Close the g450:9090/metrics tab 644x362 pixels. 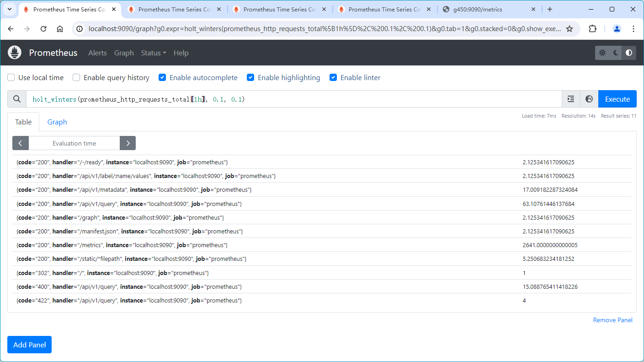[533, 9]
